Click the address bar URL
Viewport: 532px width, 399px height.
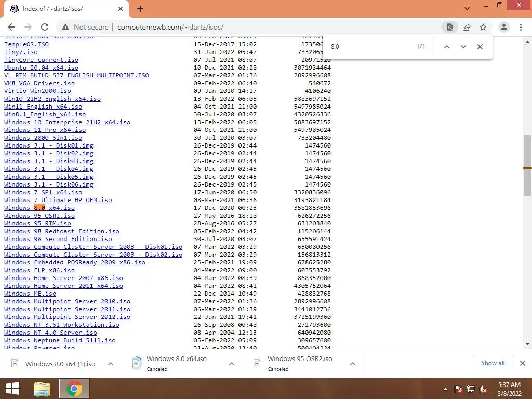170,27
